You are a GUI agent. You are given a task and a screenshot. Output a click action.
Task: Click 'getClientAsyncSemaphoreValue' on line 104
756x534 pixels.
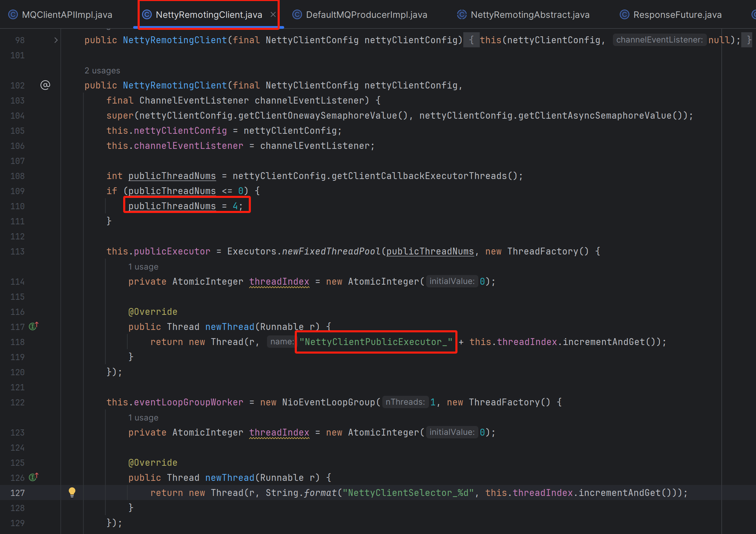pos(595,116)
